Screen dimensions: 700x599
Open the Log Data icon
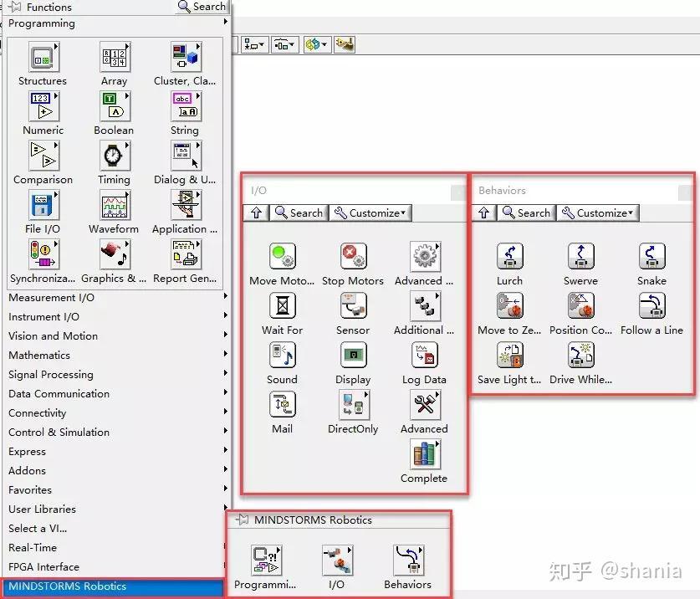pos(424,356)
